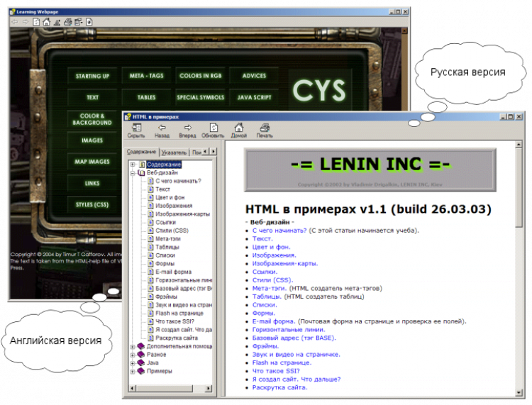
Task: Click the purple book icon beside Примеры
Action: pyautogui.click(x=141, y=371)
